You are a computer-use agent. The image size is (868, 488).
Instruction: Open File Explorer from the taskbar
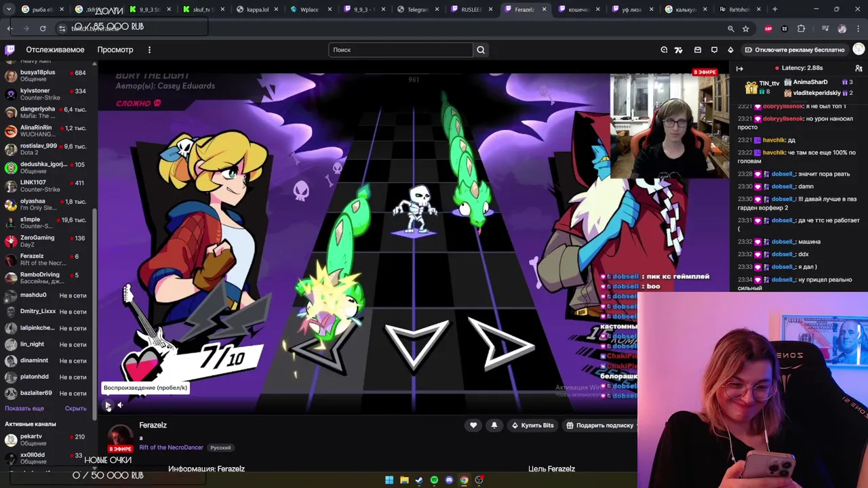coord(404,480)
